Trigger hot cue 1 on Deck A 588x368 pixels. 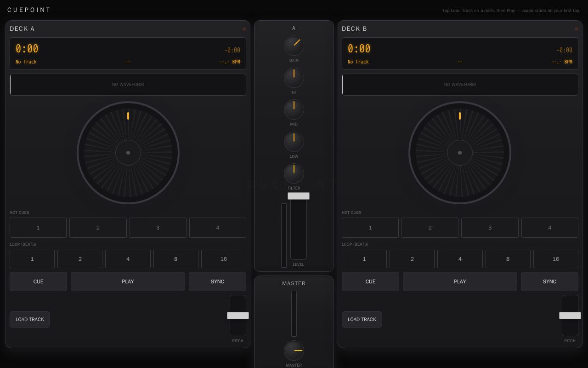click(38, 228)
